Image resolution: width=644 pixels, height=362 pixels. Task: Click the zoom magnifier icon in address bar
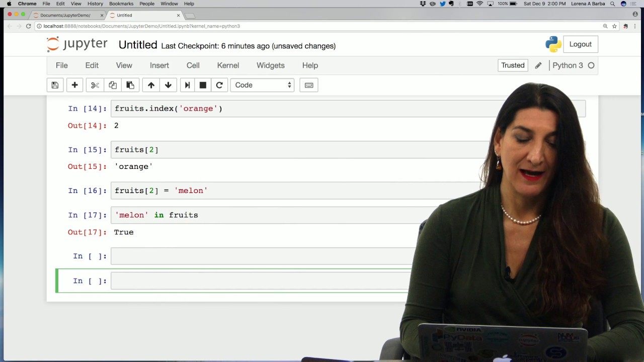[605, 26]
